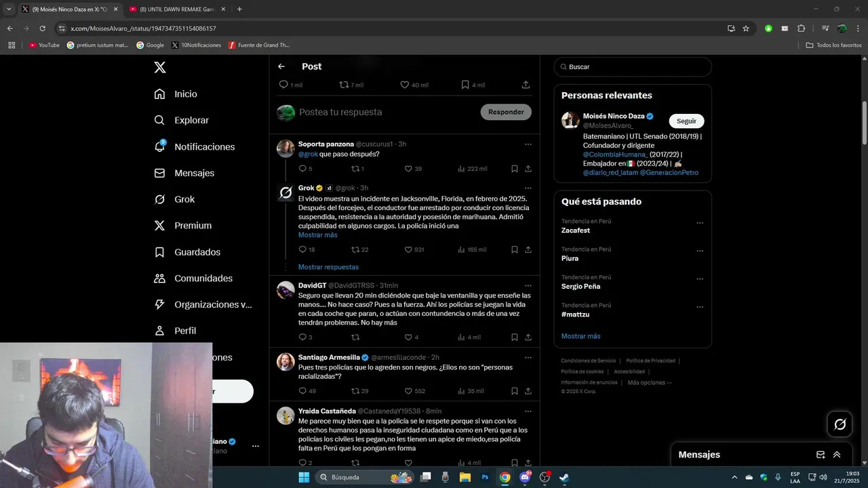Screen dimensions: 868x488
Task: Bookmark Soporta panzona's reply
Action: (515, 169)
